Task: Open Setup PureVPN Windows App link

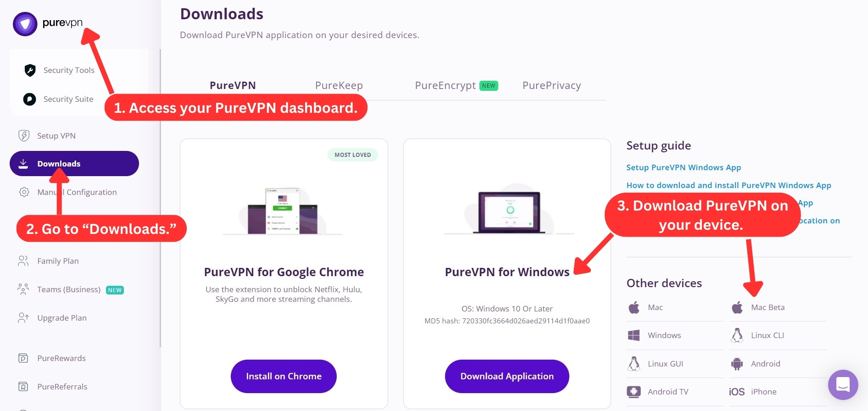Action: 684,167
